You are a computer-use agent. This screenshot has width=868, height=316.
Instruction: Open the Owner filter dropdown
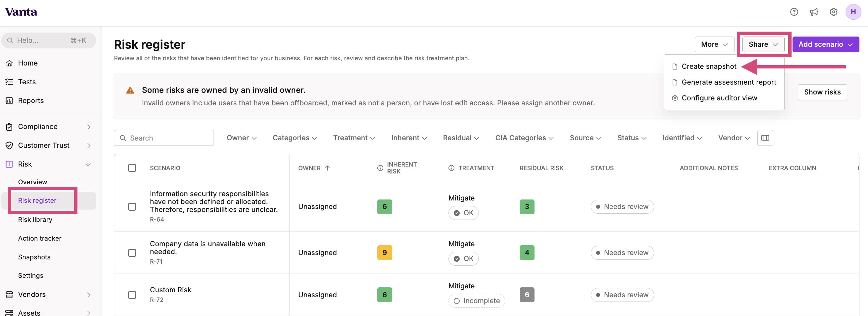pos(242,138)
